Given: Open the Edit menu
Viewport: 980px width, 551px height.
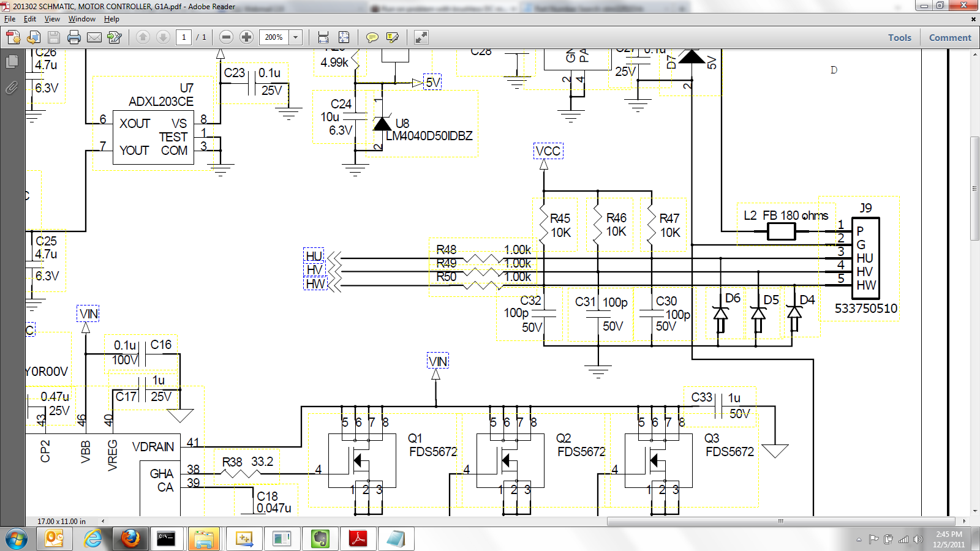Looking at the screenshot, I should click(30, 19).
